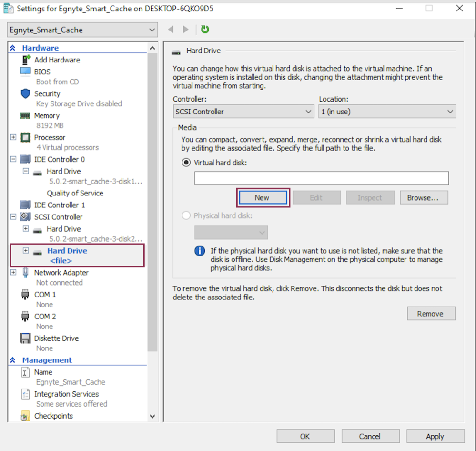The width and height of the screenshot is (476, 451).
Task: Select the BIOS Boot from CD item
Action: (x=50, y=77)
